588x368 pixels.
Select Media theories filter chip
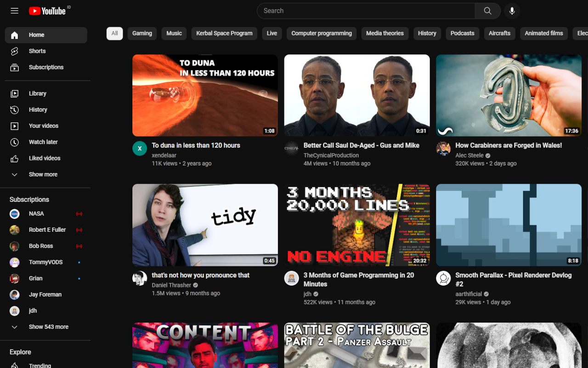385,34
